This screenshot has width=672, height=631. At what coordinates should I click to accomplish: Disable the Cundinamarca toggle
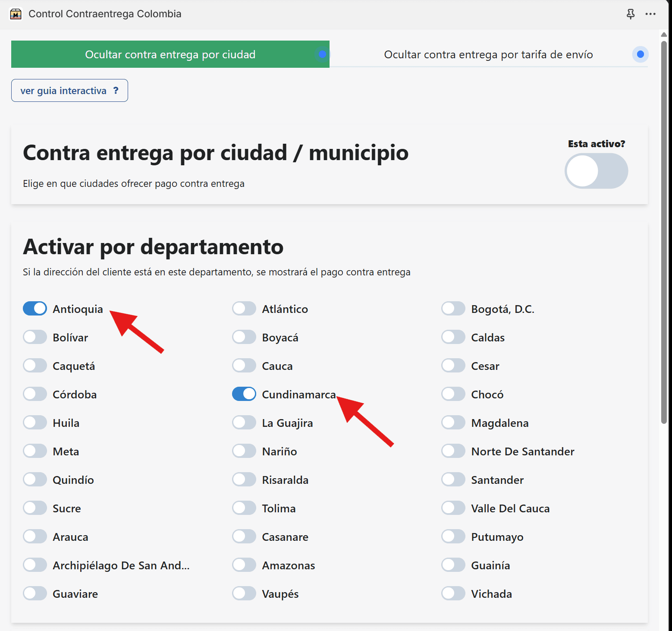pos(244,394)
